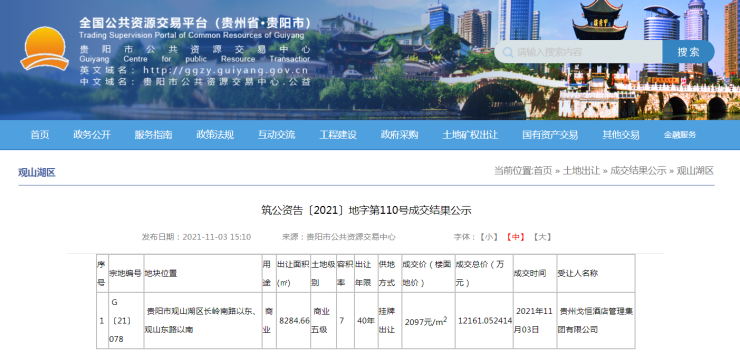Open 互动交流 in navigation bar

coord(277,135)
